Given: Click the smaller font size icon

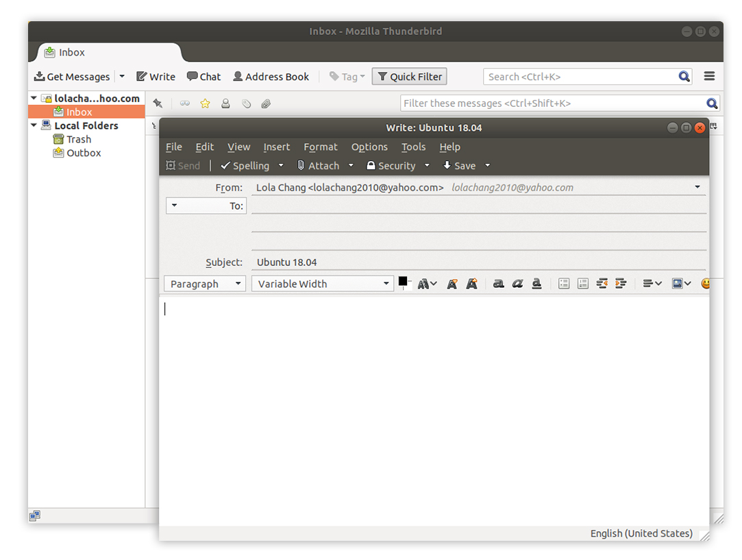Looking at the screenshot, I should click(x=452, y=284).
